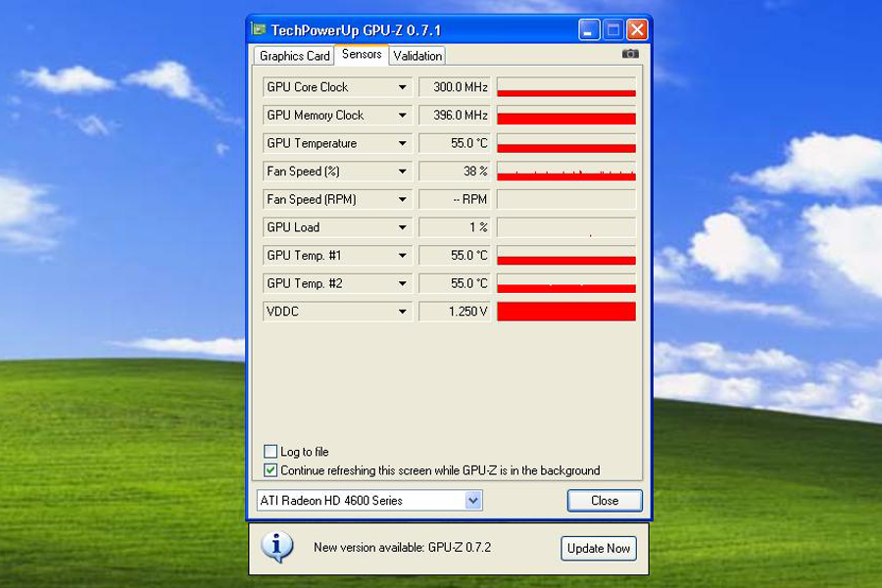
Task: Select the Sensors tab
Action: (361, 54)
